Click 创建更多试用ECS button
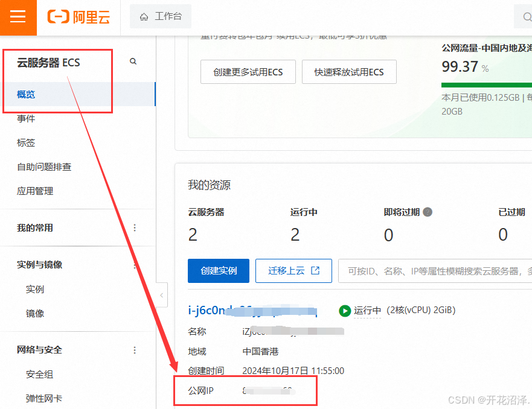This screenshot has height=409, width=532. pyautogui.click(x=248, y=72)
